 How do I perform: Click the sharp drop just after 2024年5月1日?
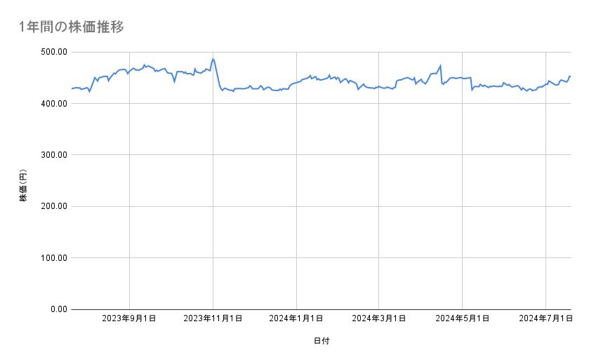tap(472, 90)
